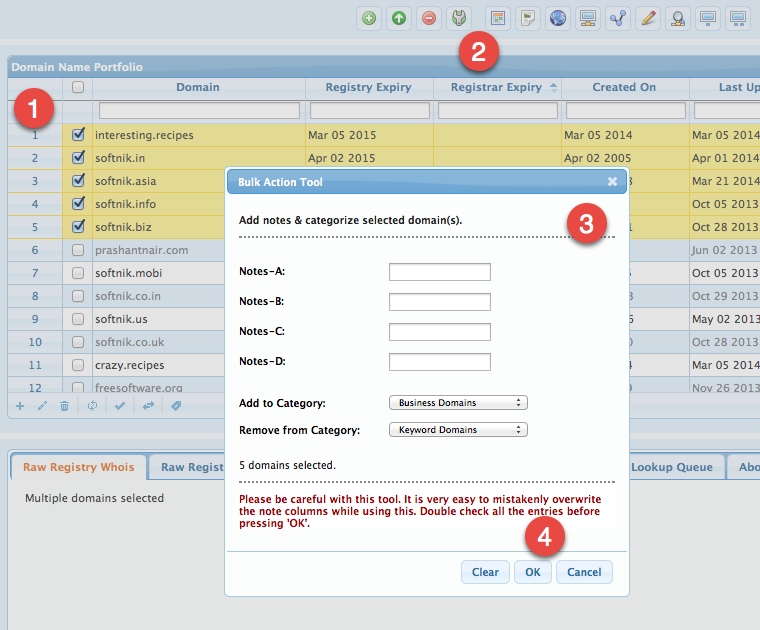Focus the Notes-A input field
This screenshot has width=760, height=630.
[440, 272]
